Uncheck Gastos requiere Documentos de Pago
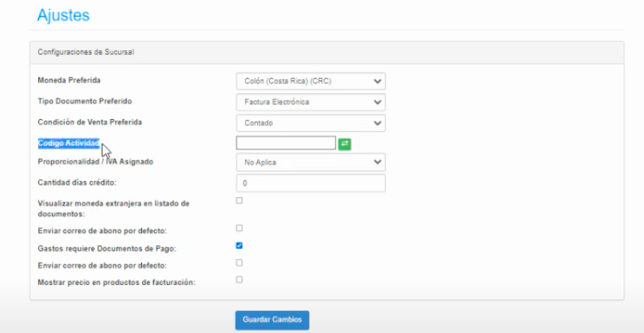The height and width of the screenshot is (333, 644). tap(239, 245)
